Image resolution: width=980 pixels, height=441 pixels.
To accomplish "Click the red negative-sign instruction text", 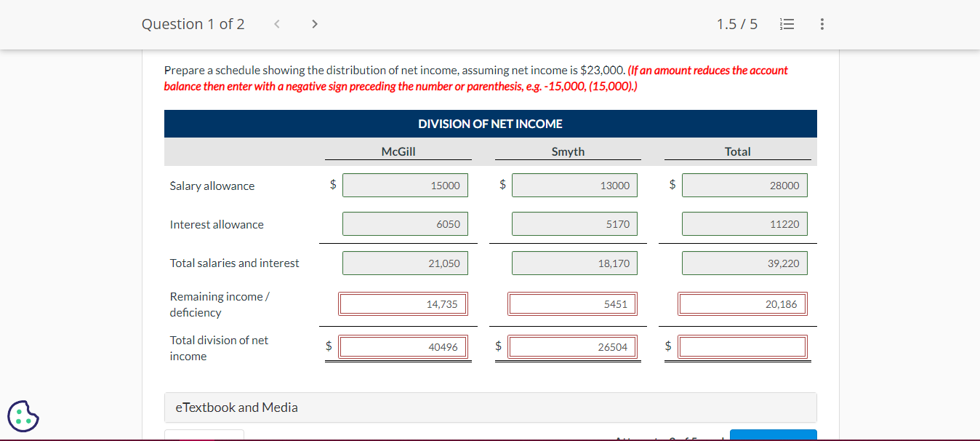I will point(475,79).
